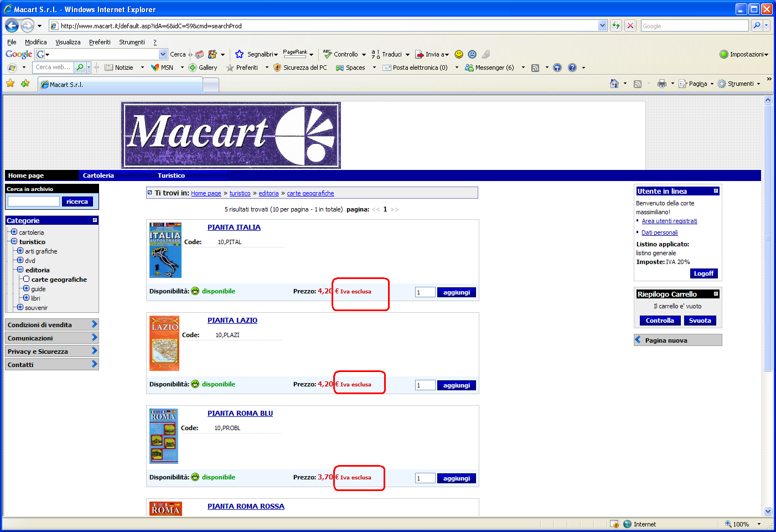Open the address bar dropdown arrow
Viewport: 776px width, 532px height.
tap(602, 25)
